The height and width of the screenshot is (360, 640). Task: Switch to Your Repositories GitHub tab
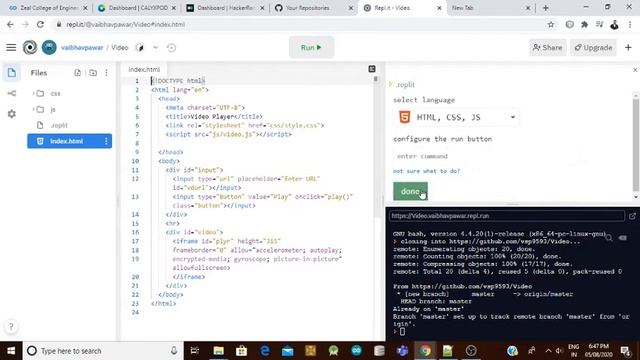coord(314,8)
